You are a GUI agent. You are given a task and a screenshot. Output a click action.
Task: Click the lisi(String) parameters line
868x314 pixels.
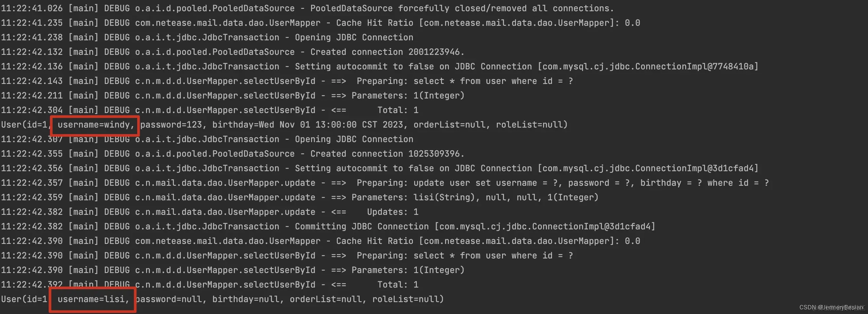pyautogui.click(x=299, y=197)
